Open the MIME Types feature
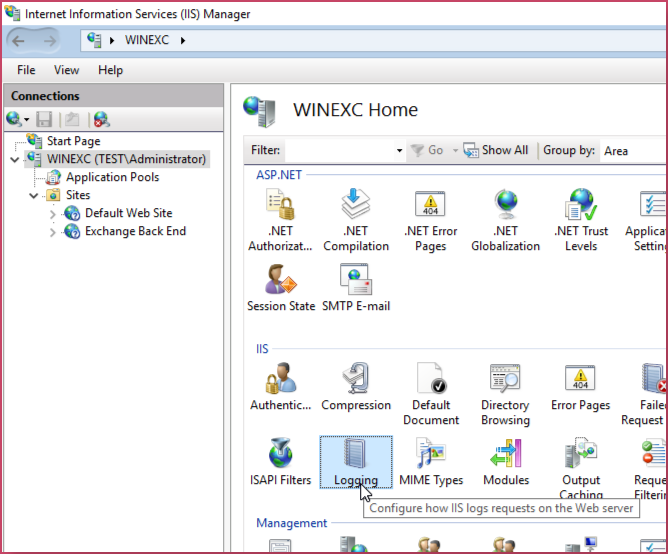This screenshot has height=554, width=668. click(x=431, y=462)
